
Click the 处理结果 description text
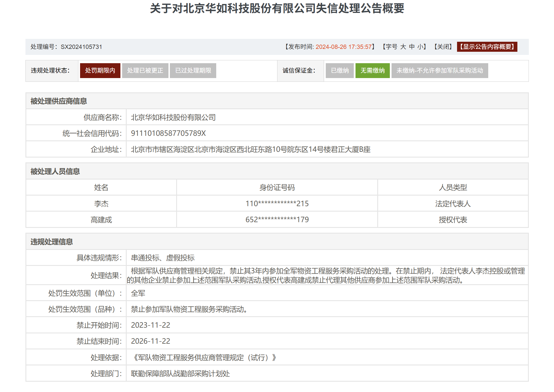pyautogui.click(x=326, y=275)
